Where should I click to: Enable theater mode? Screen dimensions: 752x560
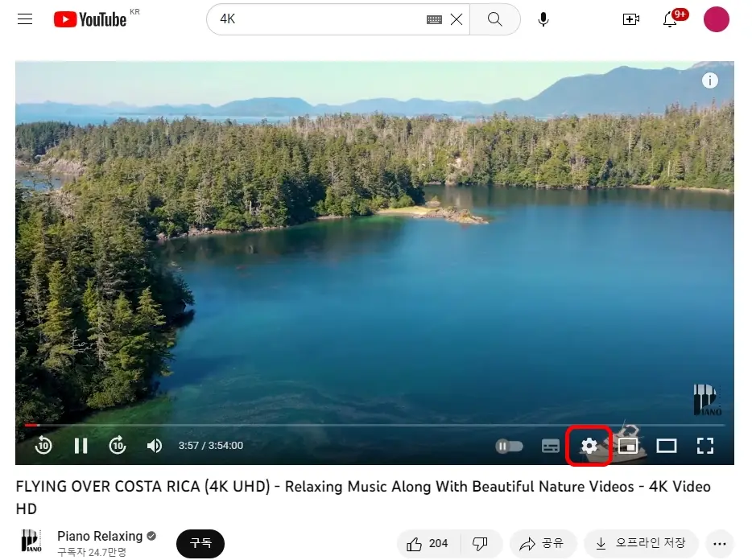(666, 446)
